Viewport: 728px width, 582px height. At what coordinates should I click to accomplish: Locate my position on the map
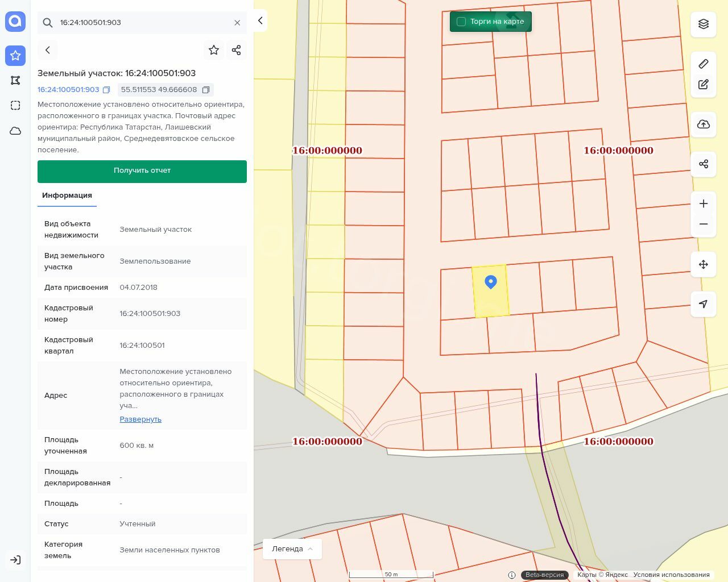(704, 304)
